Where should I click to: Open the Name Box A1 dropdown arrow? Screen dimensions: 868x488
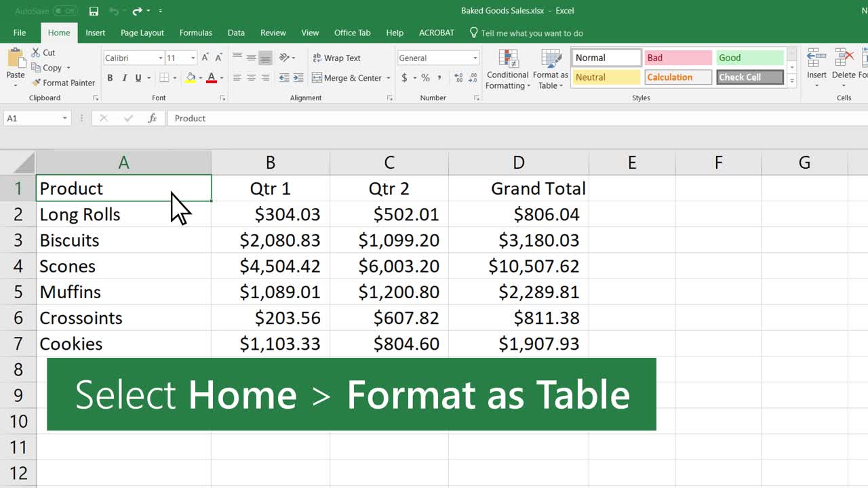click(x=65, y=118)
